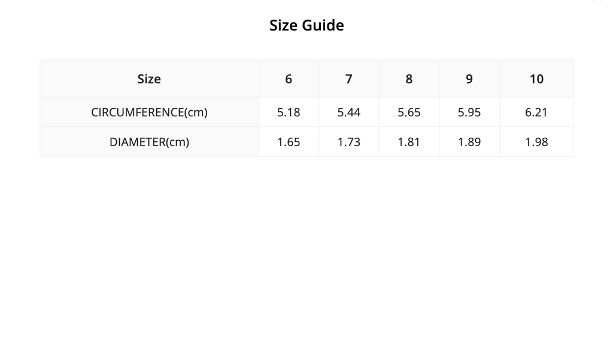Screen dimensions: 613x364
Task: Click circumference value 5.95
Action: 469,112
